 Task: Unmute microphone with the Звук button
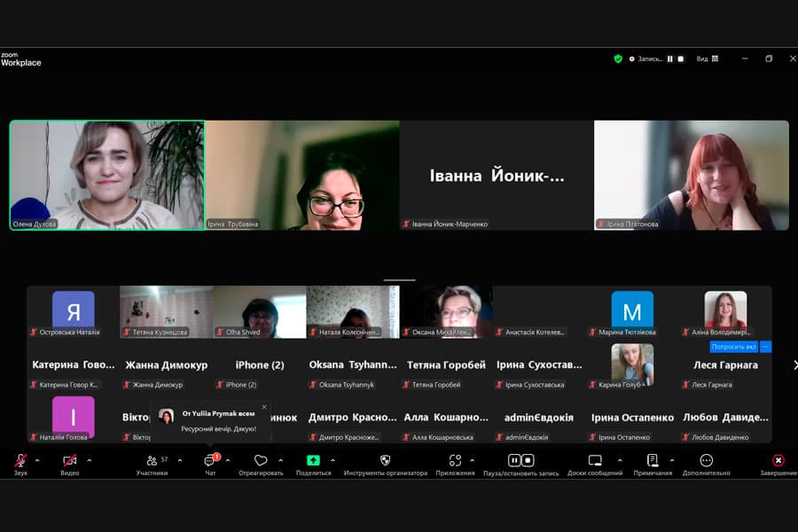coord(20,462)
